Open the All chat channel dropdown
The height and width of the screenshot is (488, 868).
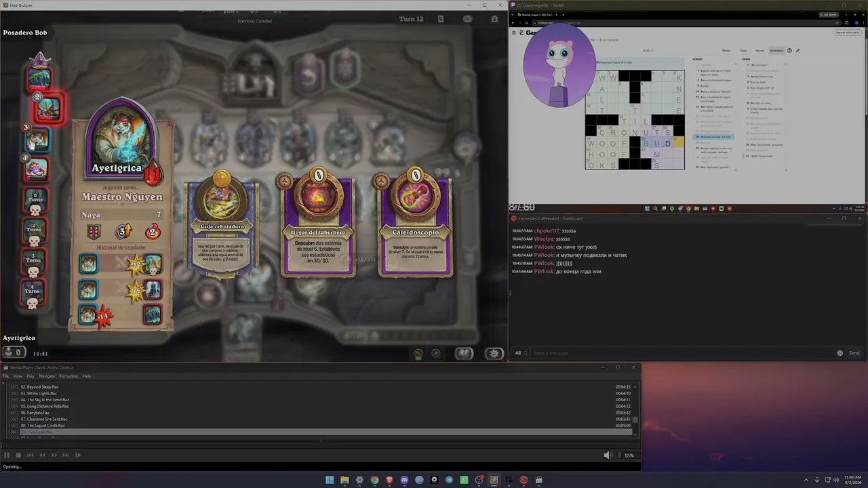521,353
